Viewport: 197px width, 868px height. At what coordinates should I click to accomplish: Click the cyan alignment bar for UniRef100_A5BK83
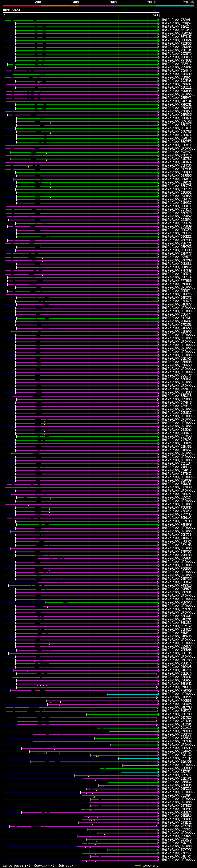135,731
